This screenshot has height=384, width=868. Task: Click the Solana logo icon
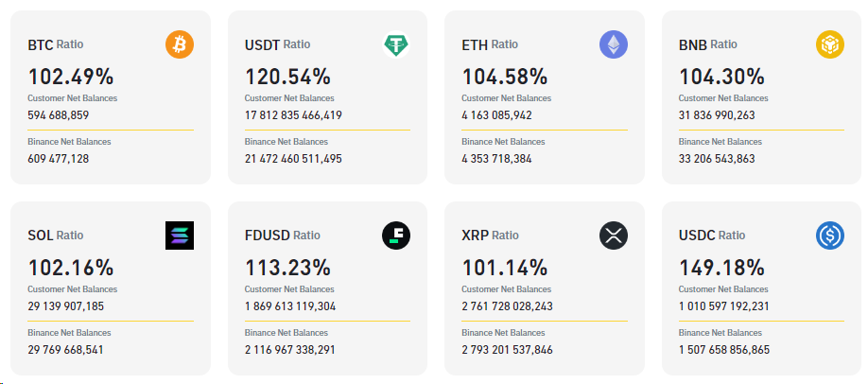(x=179, y=236)
